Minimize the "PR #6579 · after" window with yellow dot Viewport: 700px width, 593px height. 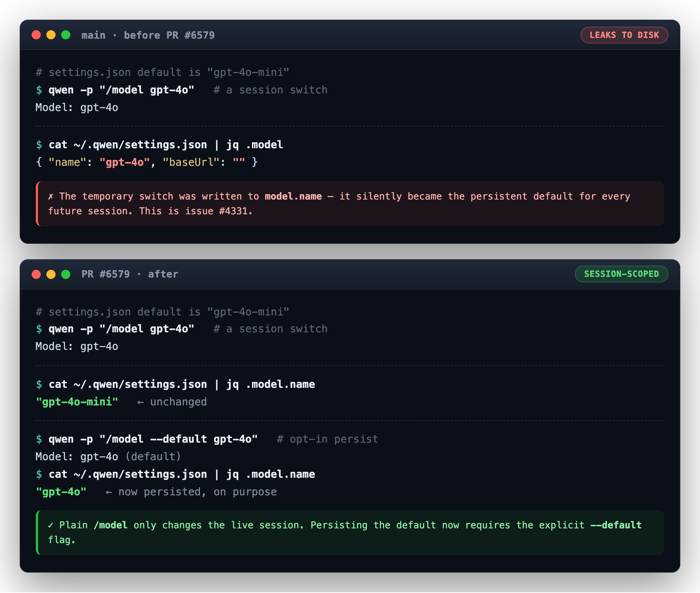[51, 274]
